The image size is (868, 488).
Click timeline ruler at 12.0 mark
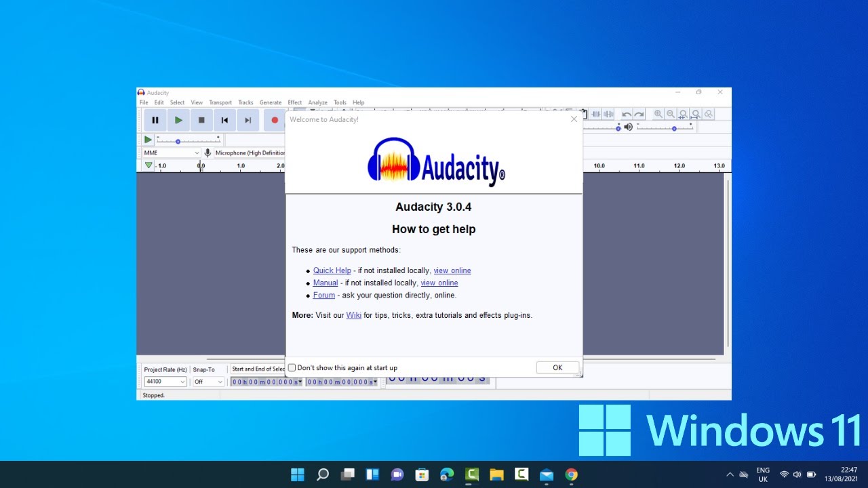[x=679, y=166]
